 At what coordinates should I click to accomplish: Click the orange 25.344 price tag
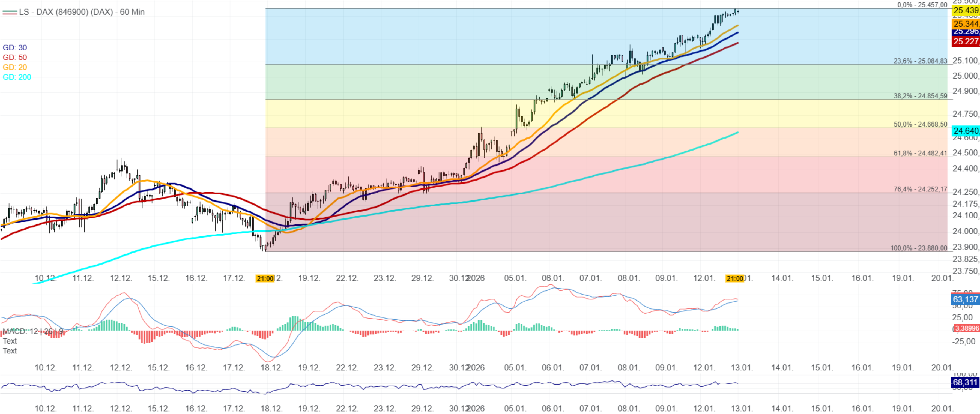point(966,24)
